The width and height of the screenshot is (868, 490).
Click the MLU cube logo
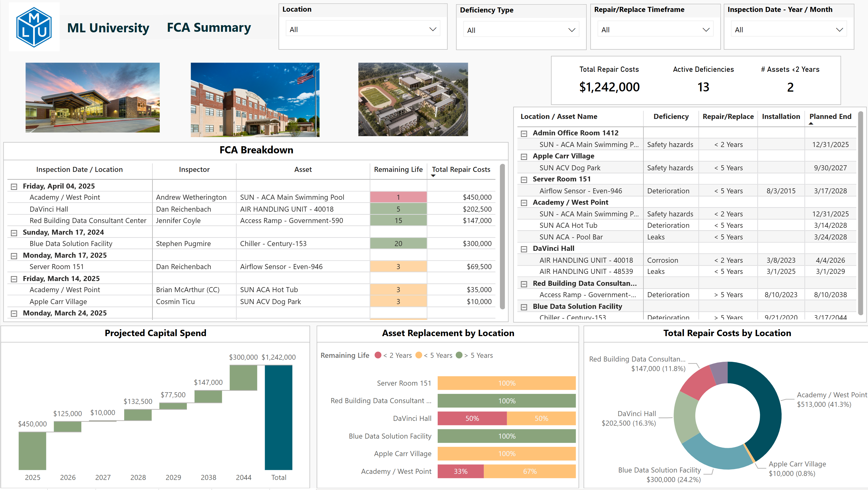pos(34,27)
